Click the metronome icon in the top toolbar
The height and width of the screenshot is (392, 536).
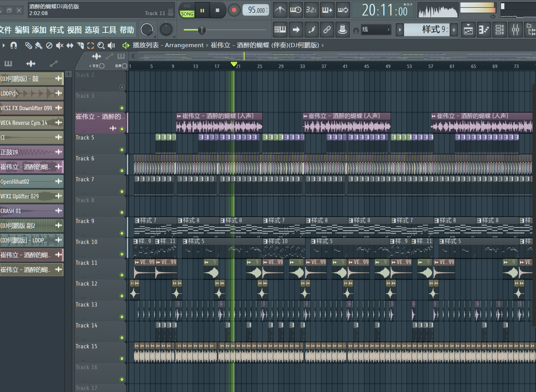(x=280, y=10)
